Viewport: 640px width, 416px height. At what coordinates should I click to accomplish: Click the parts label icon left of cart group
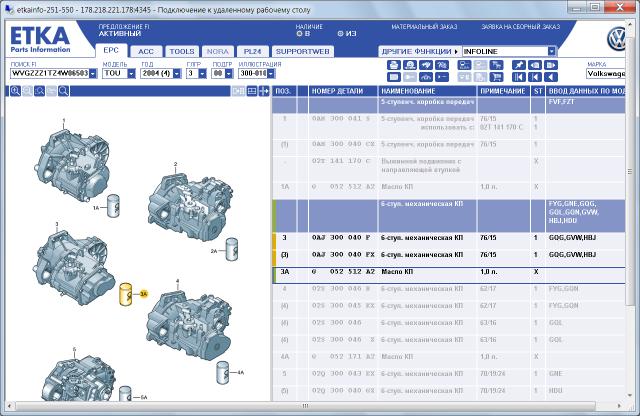coord(464,65)
